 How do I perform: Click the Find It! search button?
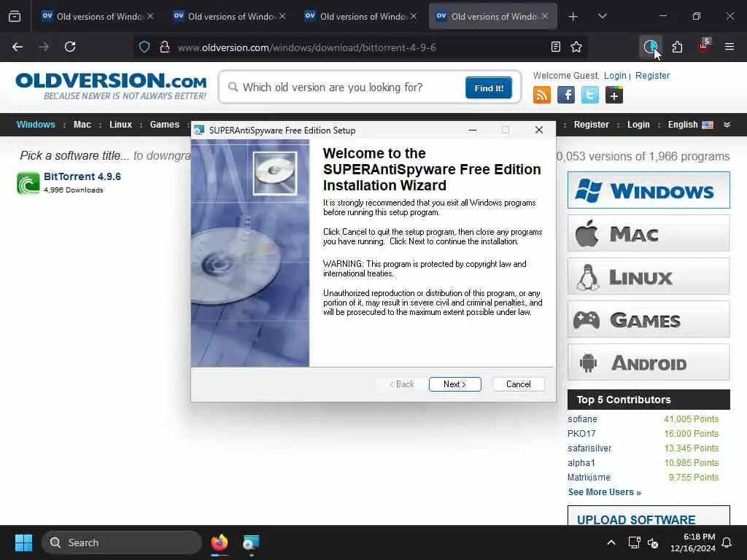[x=489, y=87]
